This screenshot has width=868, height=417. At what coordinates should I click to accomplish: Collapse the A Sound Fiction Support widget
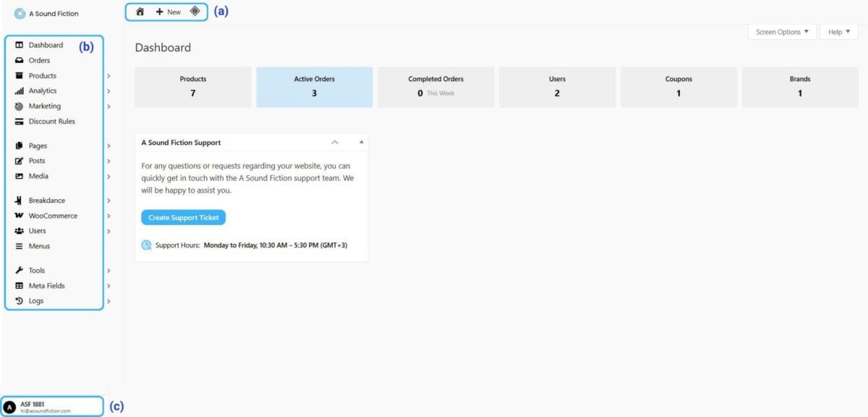coord(335,143)
